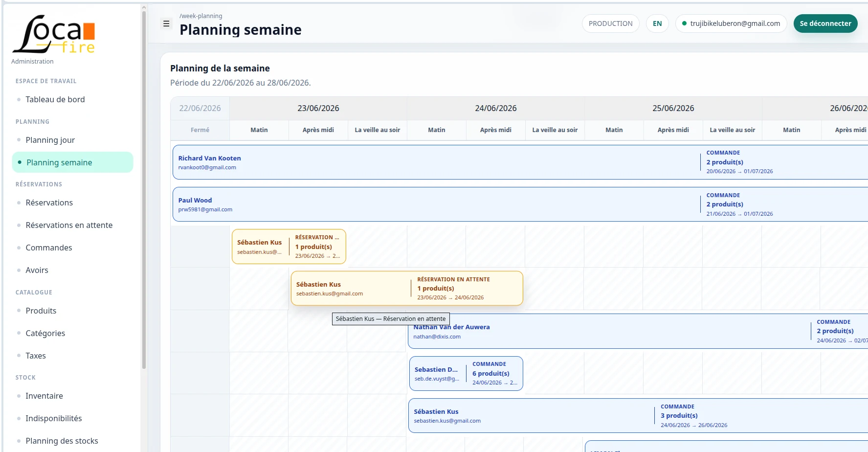Image resolution: width=868 pixels, height=452 pixels.
Task: Click the 23/06/2026 date header
Action: click(318, 108)
